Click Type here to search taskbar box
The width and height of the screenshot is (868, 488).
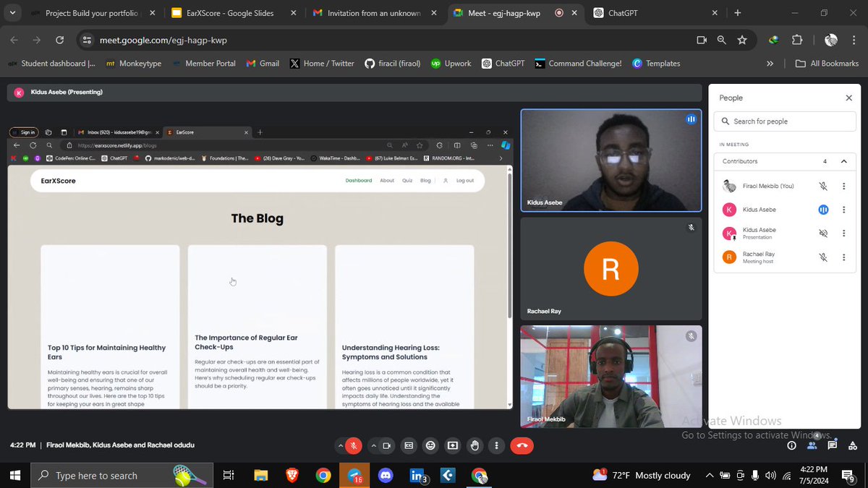tap(121, 475)
